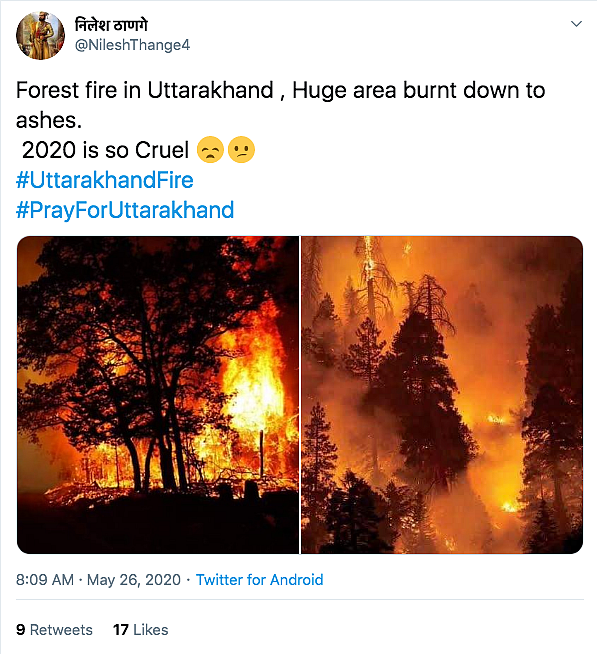Click the '2020 is so Cruel' text line
Viewport: 597px width, 654px height.
click(105, 150)
